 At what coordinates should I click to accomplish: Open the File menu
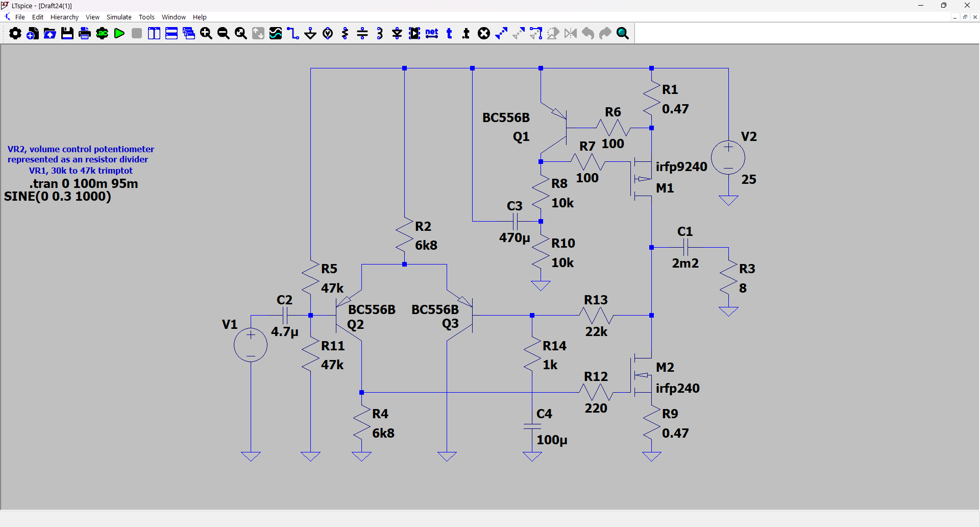(x=20, y=17)
